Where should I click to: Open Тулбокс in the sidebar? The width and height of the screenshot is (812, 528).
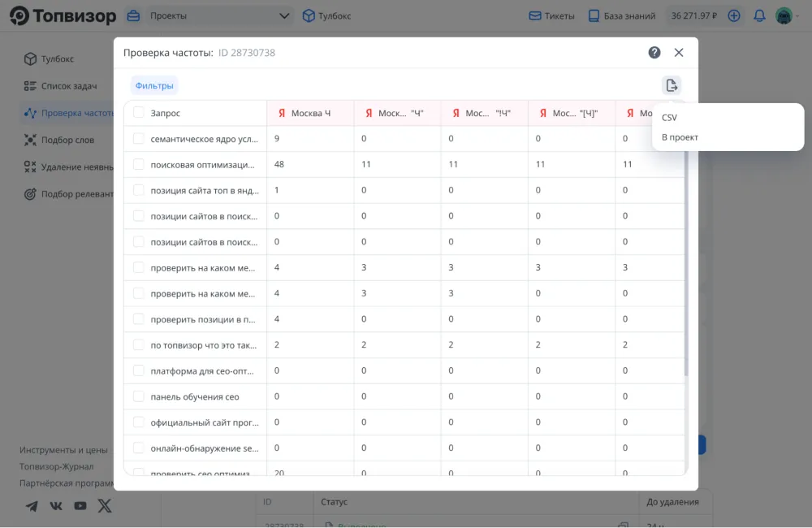coord(58,58)
